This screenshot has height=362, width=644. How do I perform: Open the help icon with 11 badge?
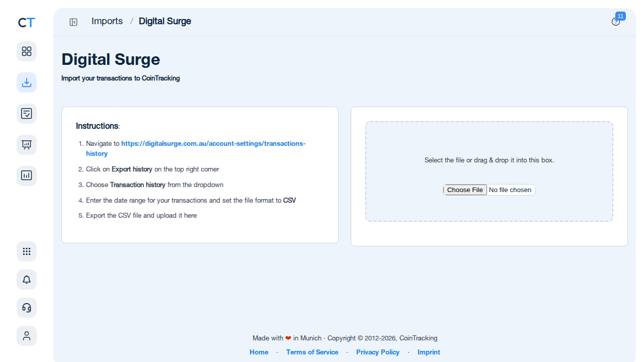pos(616,22)
